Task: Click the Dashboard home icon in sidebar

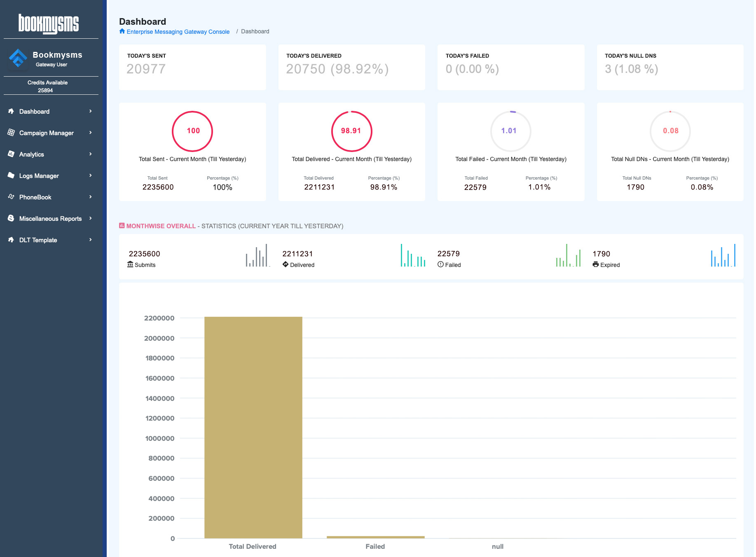Action: coord(11,111)
